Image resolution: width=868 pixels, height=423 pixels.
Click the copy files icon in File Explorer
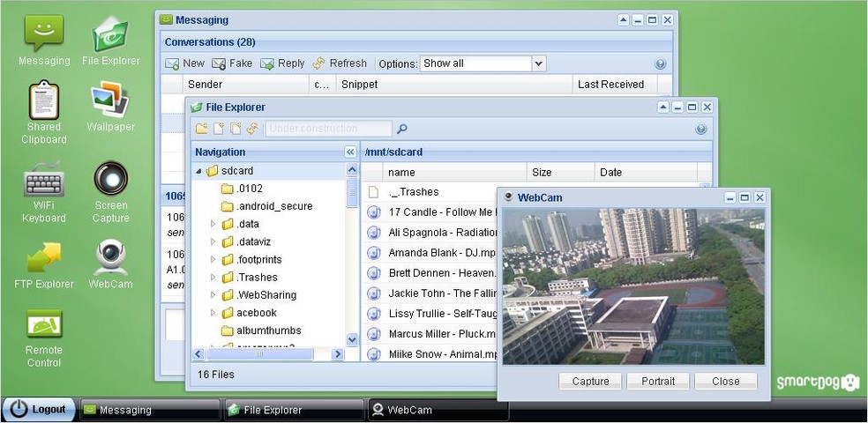[236, 129]
